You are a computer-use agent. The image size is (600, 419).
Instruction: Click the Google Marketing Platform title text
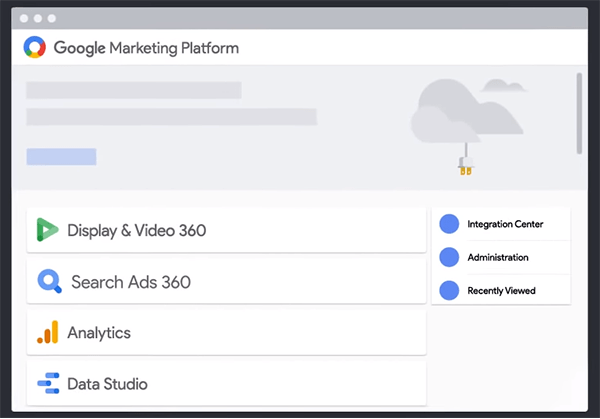[146, 48]
